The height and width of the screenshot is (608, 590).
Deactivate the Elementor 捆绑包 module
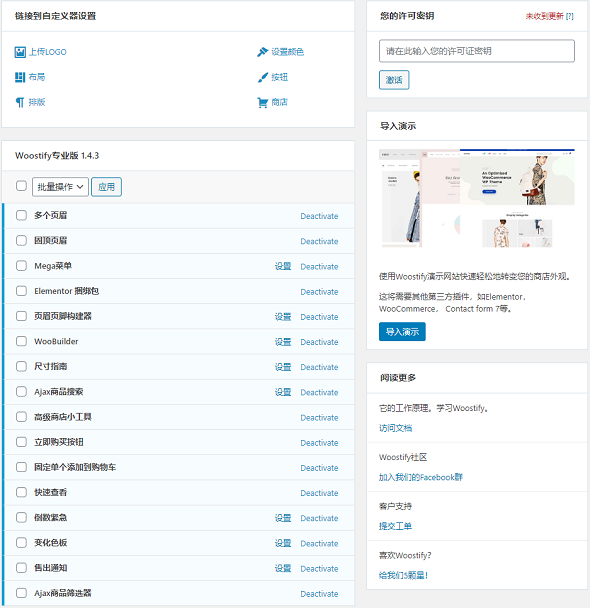click(x=319, y=292)
